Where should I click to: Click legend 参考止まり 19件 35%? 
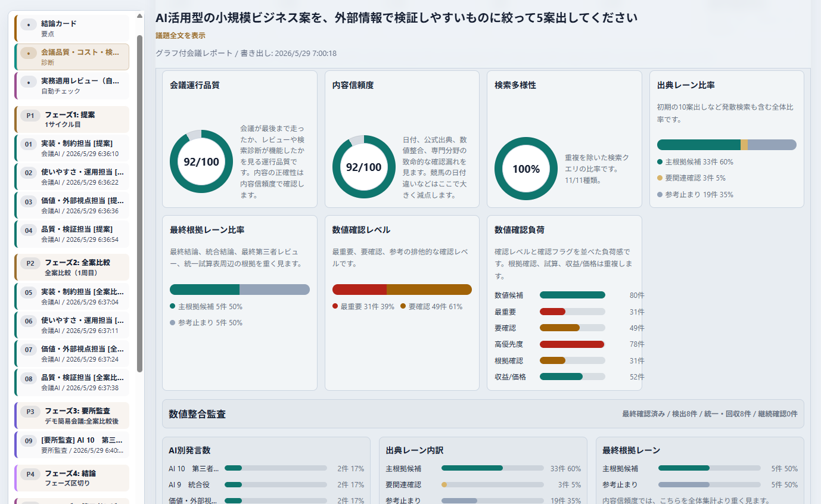click(695, 194)
